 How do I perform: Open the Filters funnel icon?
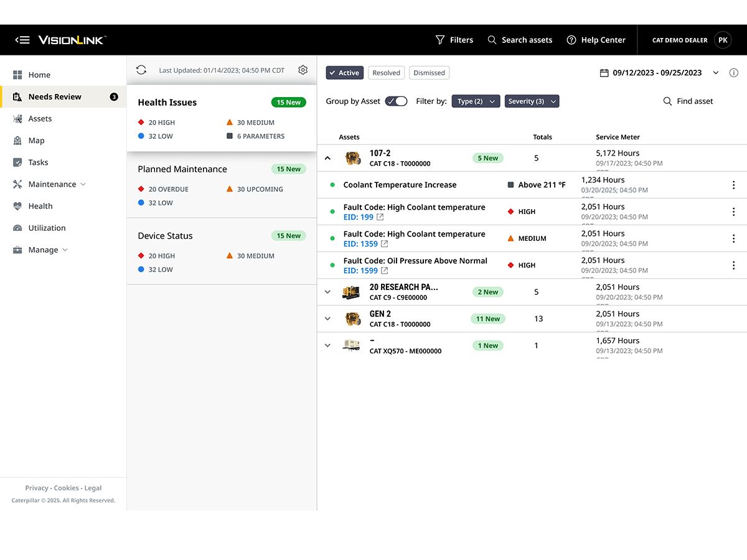point(440,40)
